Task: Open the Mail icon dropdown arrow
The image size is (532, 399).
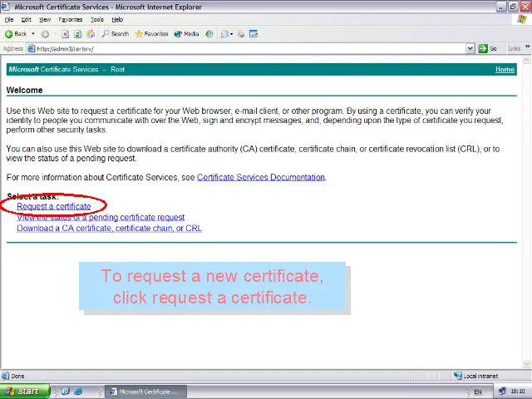Action: coord(231,34)
